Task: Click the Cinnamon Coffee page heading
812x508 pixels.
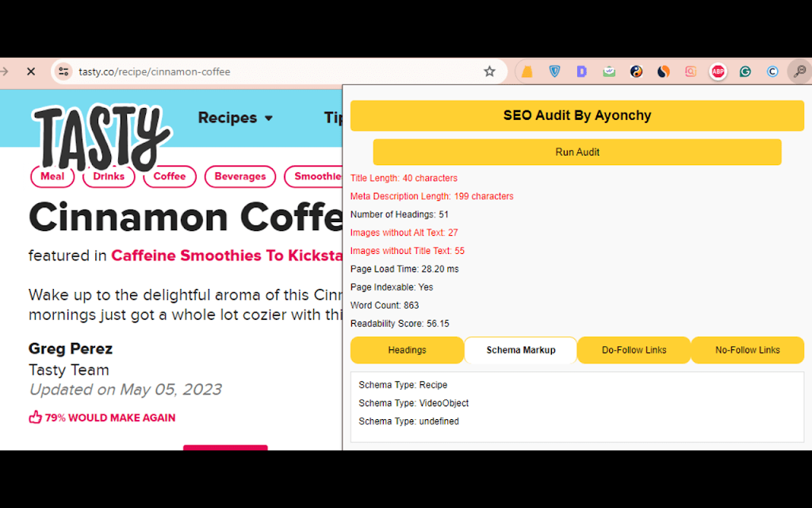Action: tap(186, 217)
